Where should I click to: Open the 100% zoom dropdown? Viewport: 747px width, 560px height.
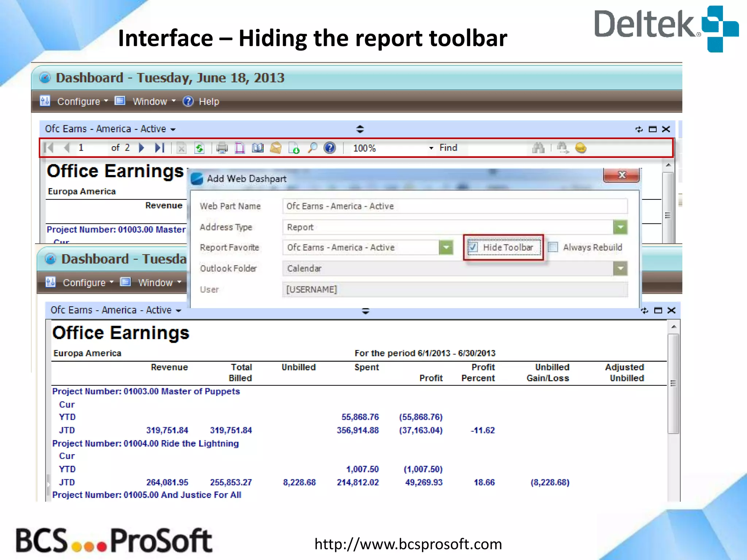coord(431,148)
